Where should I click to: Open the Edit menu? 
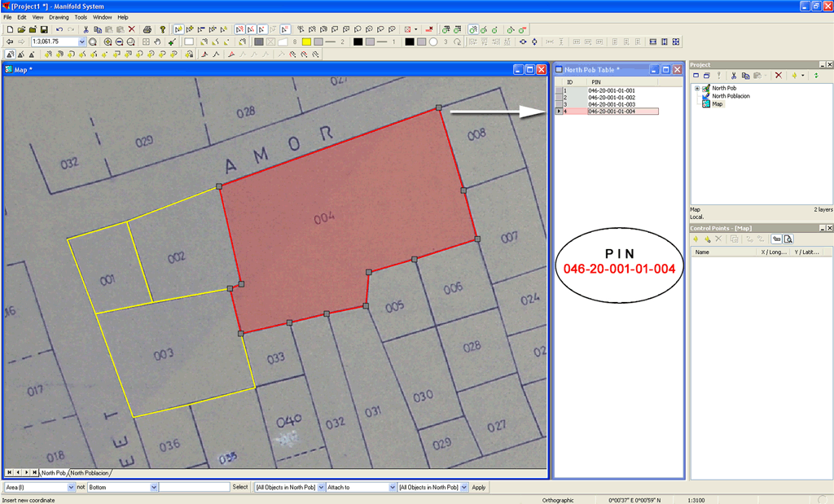click(x=22, y=18)
